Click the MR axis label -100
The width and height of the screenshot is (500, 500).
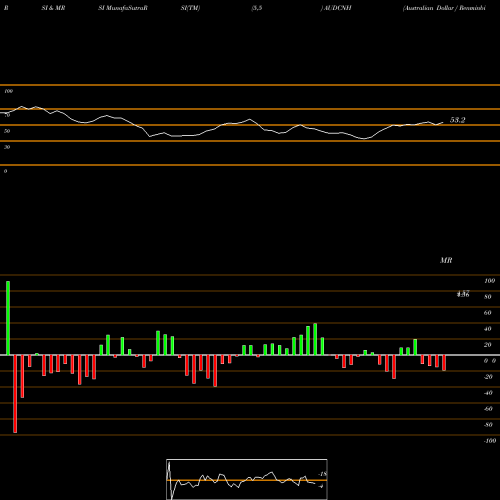tap(490, 441)
